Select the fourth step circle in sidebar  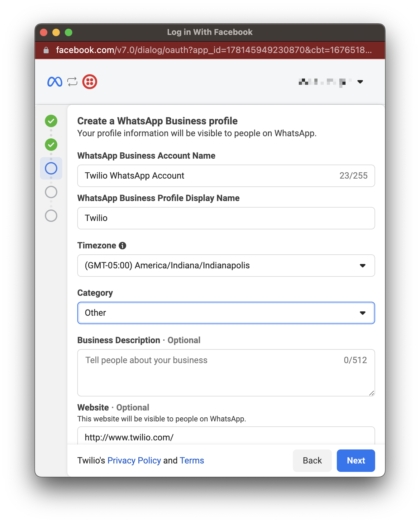[x=51, y=192]
